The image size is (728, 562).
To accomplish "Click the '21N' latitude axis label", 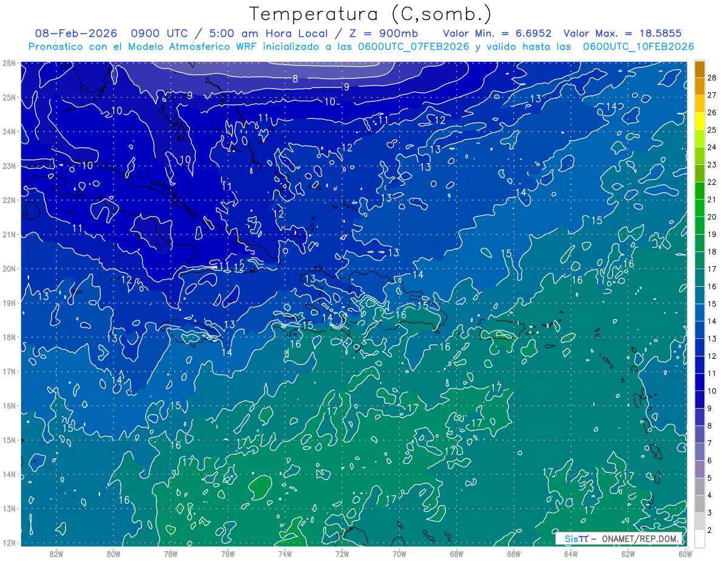I will pos(8,234).
